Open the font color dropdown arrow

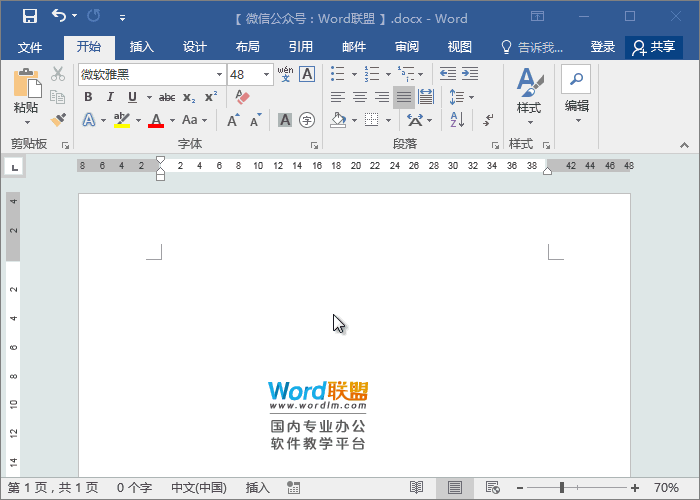pos(172,120)
